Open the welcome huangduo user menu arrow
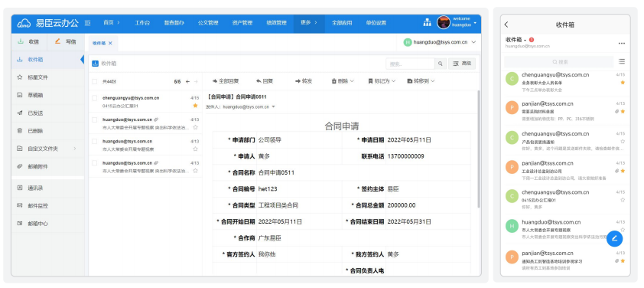 tap(475, 23)
